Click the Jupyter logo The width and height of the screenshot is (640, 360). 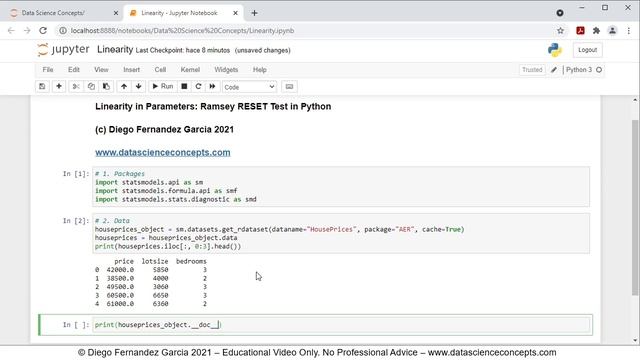pyautogui.click(x=63, y=50)
